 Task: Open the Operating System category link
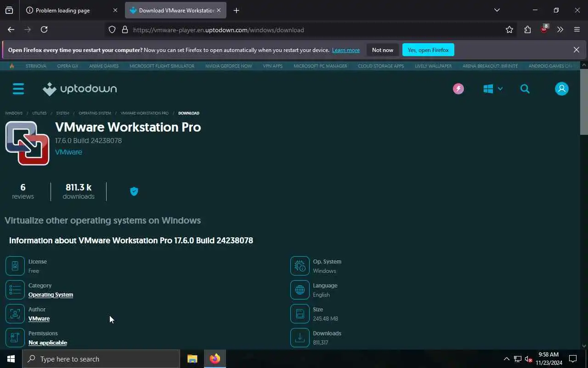(x=51, y=295)
